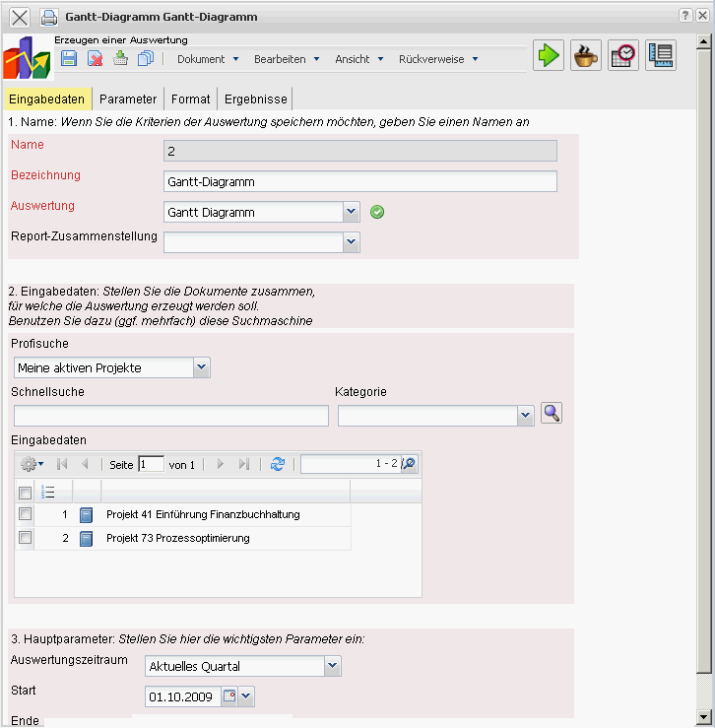Open Projekt 73 Prozessoptimierung entry
The image size is (715, 728).
pos(177,538)
